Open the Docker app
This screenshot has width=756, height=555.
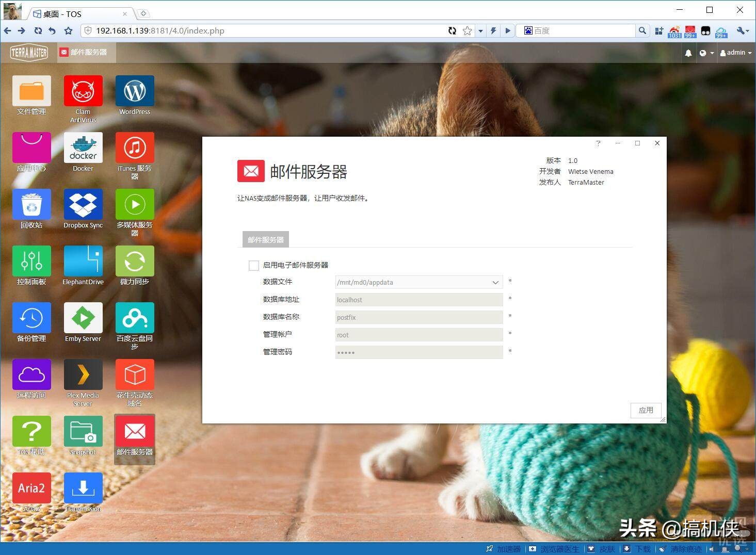click(83, 150)
